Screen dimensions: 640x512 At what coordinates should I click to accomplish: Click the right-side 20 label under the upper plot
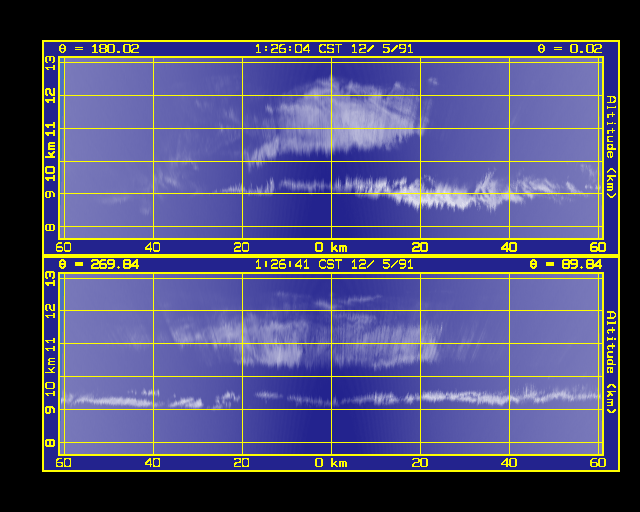[420, 247]
